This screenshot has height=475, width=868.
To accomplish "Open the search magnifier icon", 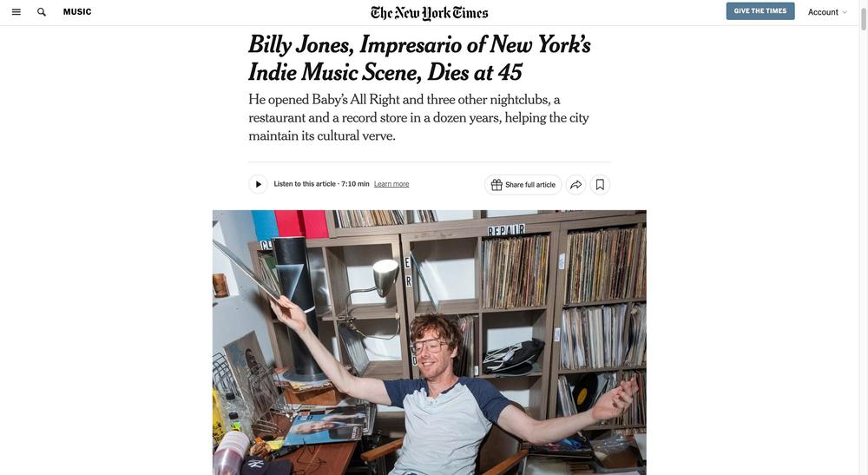I will tap(42, 11).
